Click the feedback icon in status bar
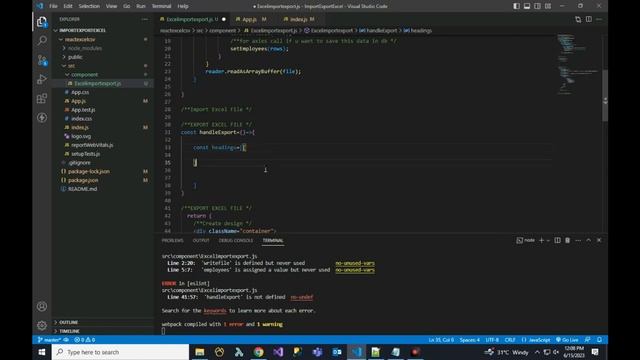640x360 pixels. click(588, 340)
